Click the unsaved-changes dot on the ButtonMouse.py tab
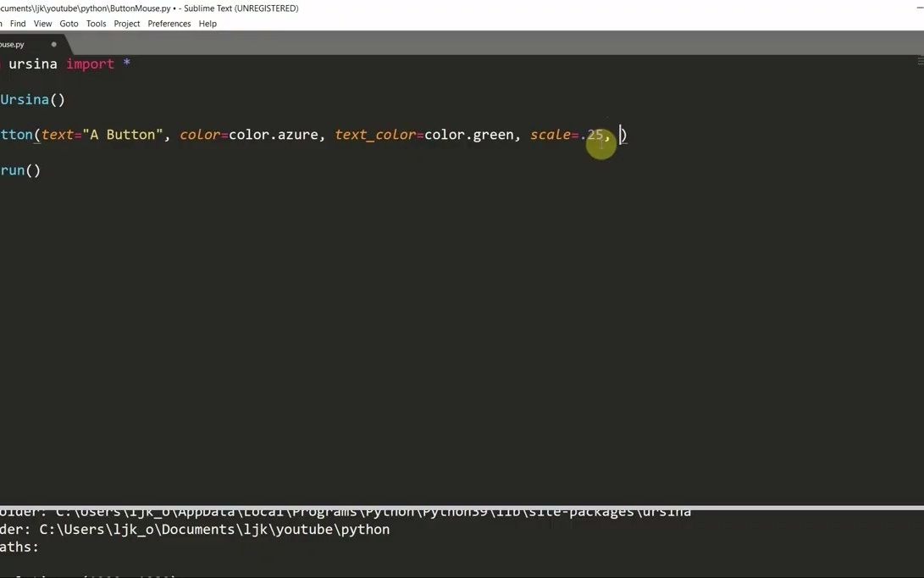Image resolution: width=924 pixels, height=578 pixels. coord(53,44)
